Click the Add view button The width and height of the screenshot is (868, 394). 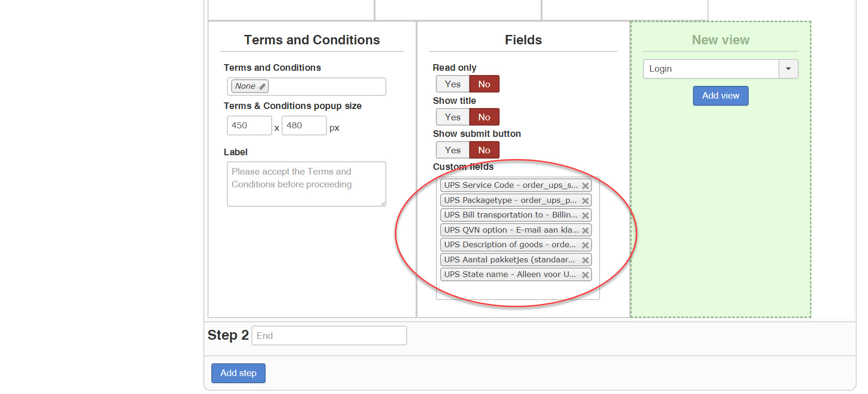tap(720, 96)
